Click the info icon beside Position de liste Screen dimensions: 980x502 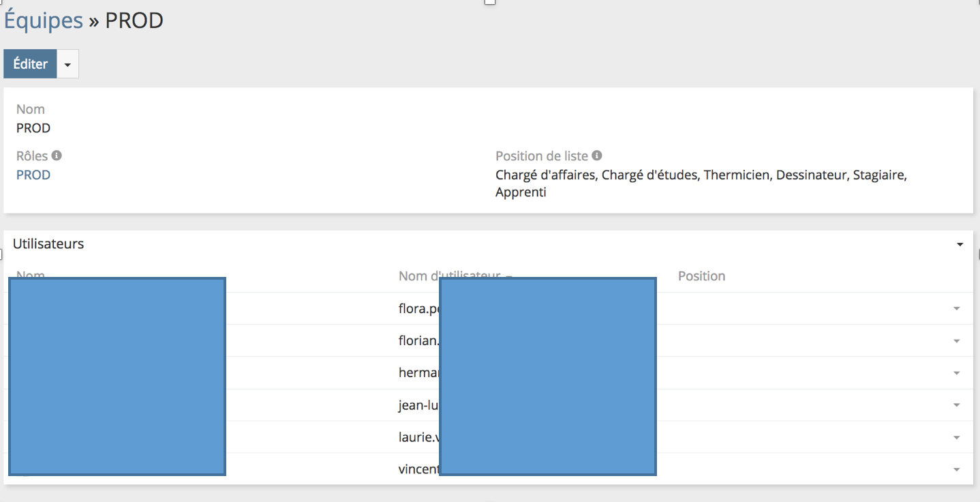click(597, 156)
